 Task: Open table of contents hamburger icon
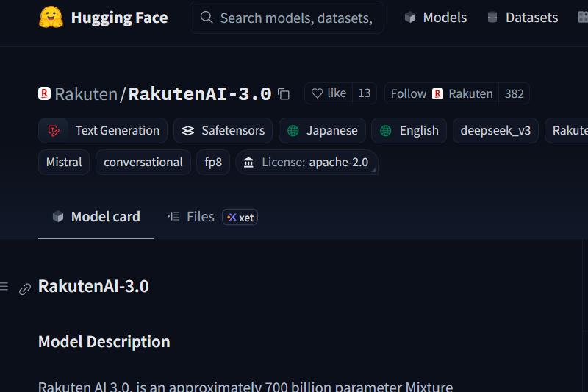(4, 287)
